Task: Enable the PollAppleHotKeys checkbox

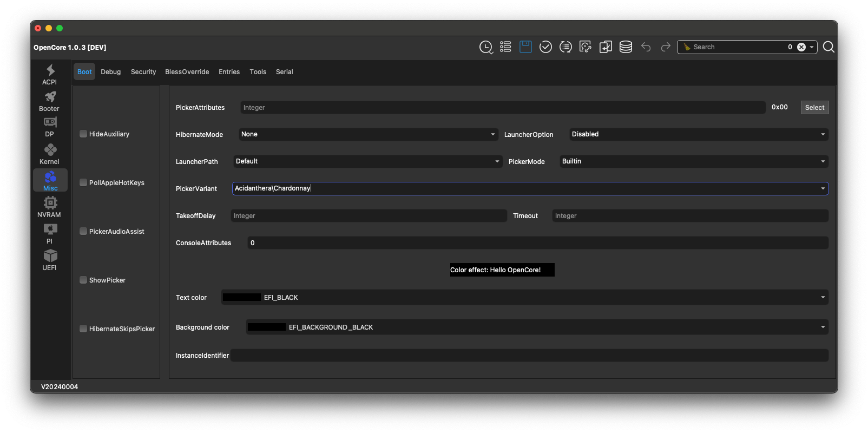Action: (x=83, y=182)
